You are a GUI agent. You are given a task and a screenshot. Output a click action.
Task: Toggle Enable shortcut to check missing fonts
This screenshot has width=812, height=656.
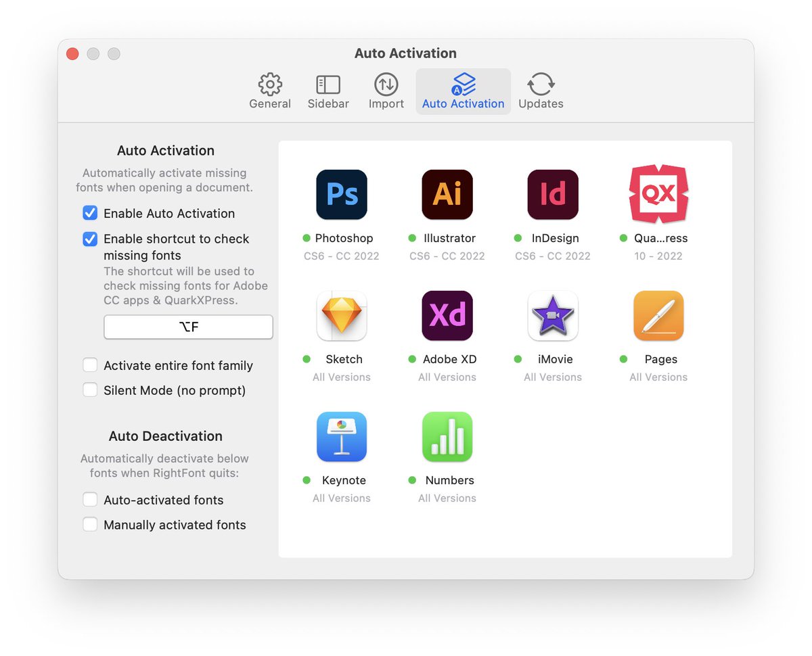pyautogui.click(x=90, y=239)
